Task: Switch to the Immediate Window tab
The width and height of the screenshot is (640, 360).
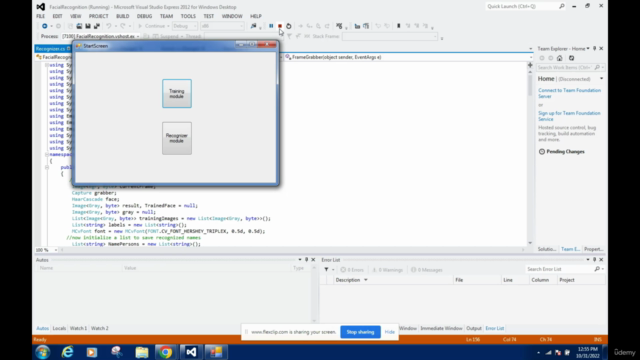Action: [x=441, y=328]
